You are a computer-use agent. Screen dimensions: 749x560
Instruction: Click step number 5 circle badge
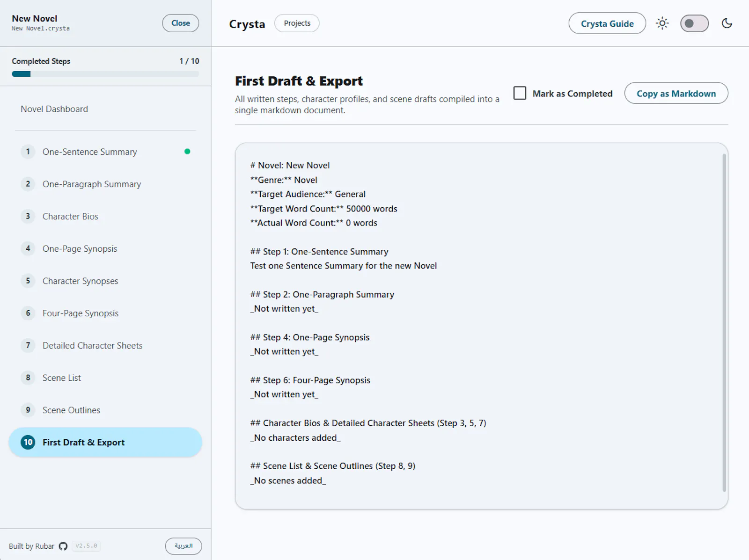[x=28, y=281]
